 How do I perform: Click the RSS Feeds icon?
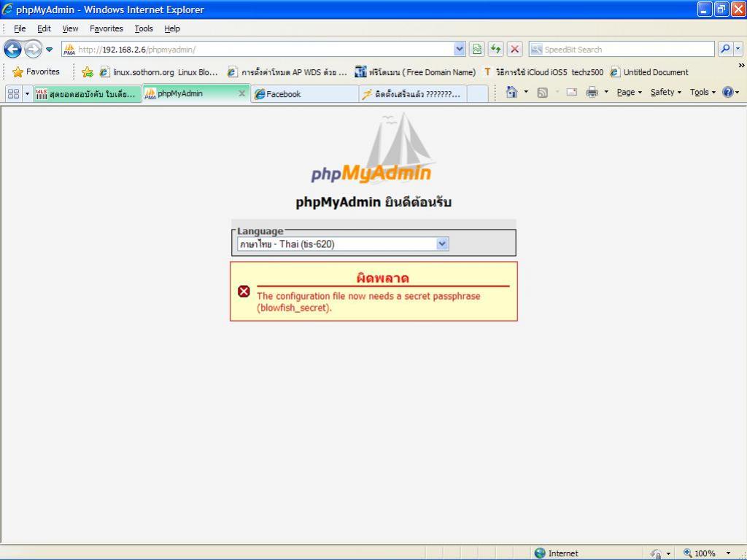[x=542, y=93]
